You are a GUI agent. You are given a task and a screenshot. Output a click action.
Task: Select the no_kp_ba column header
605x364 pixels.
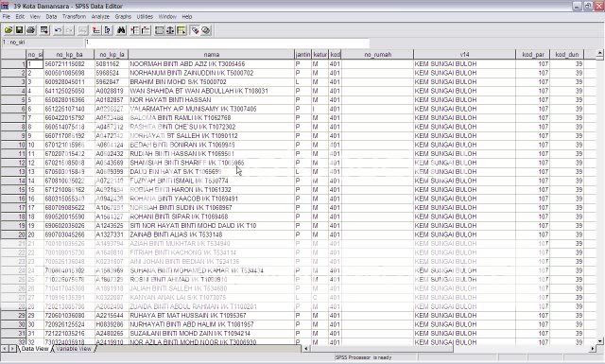tap(69, 55)
